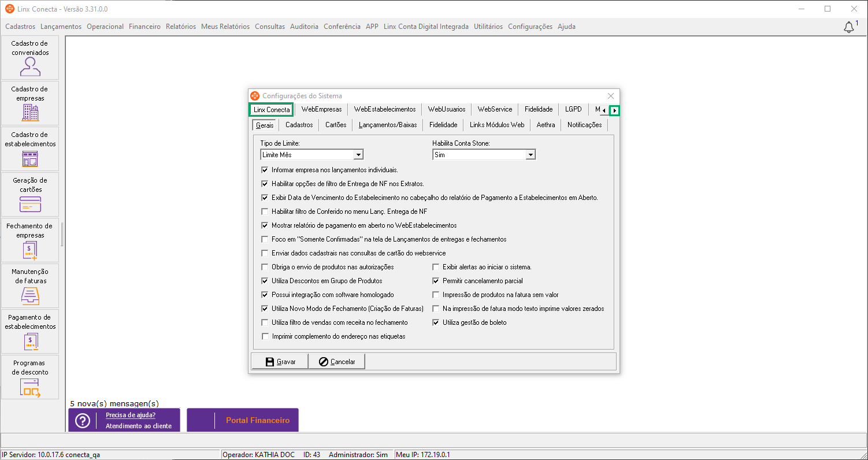Enable Imprimir complemento do endereço nas etiquetas

tap(265, 336)
